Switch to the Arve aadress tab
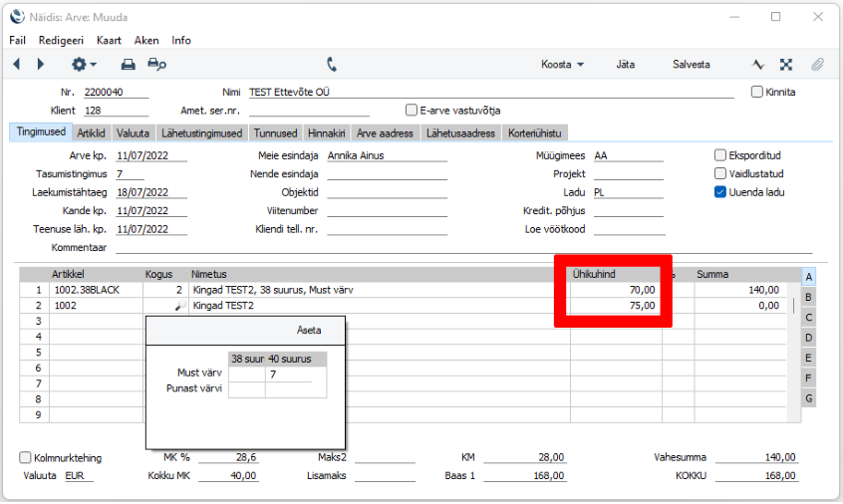This screenshot has width=843, height=504. tap(385, 133)
